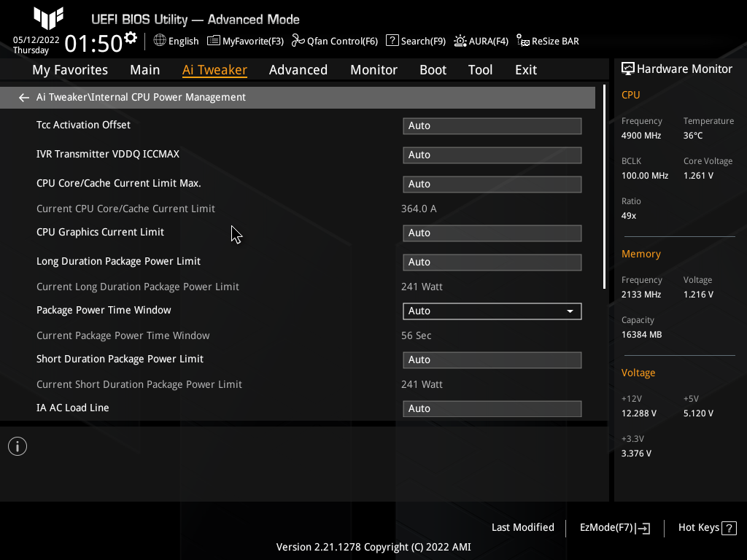747x560 pixels.
Task: Click CPU Graphics Current Limit field
Action: point(492,233)
